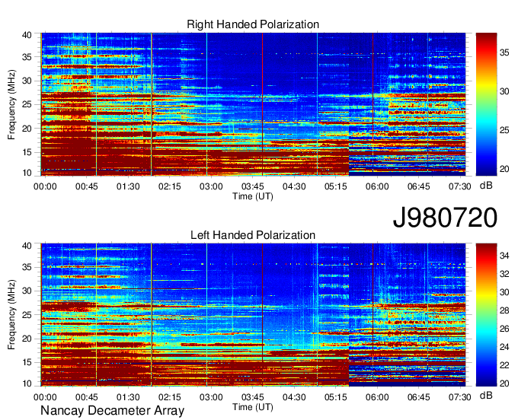Click the 05:15 time tick of top plot

(x=336, y=186)
